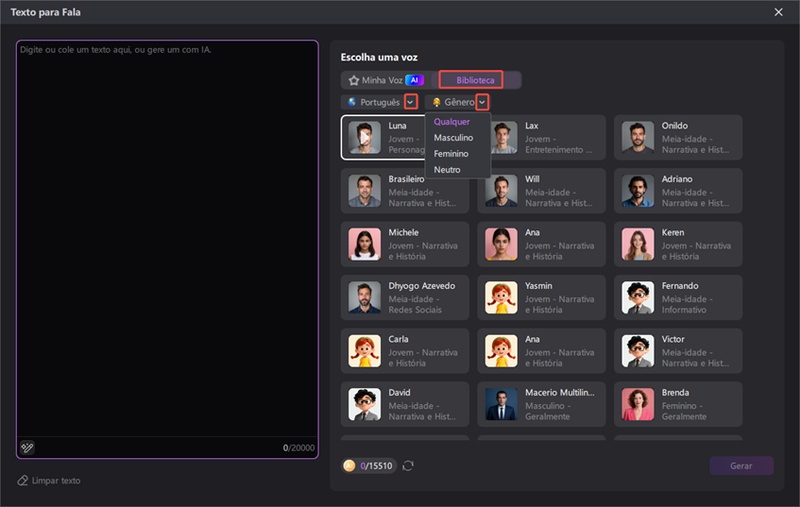Click the AI generate icon in text box
The image size is (800, 507).
[27, 447]
